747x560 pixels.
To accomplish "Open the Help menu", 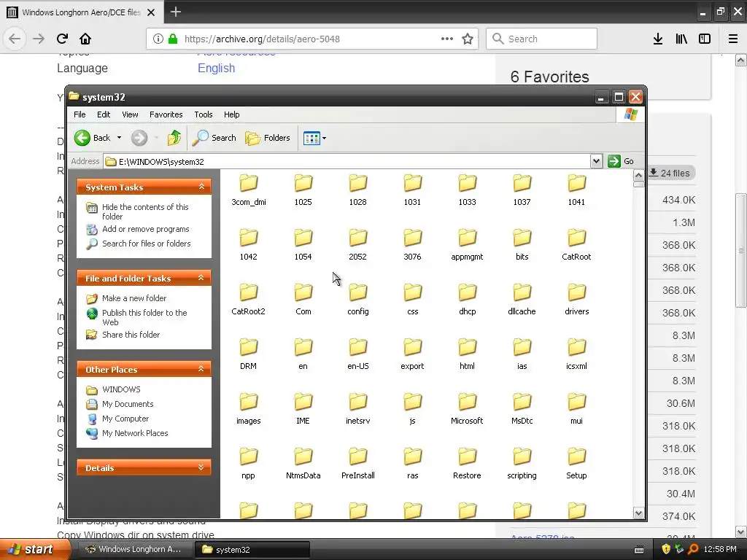I will coord(231,114).
